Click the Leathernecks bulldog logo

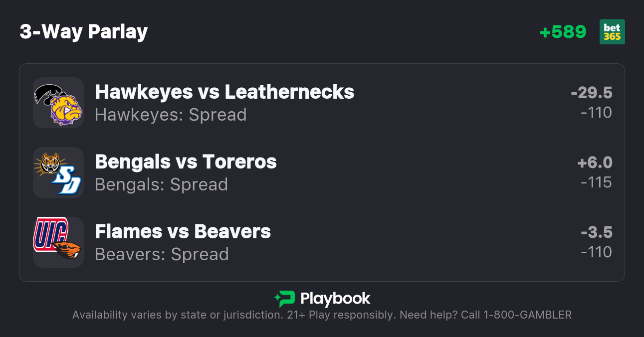(x=65, y=110)
